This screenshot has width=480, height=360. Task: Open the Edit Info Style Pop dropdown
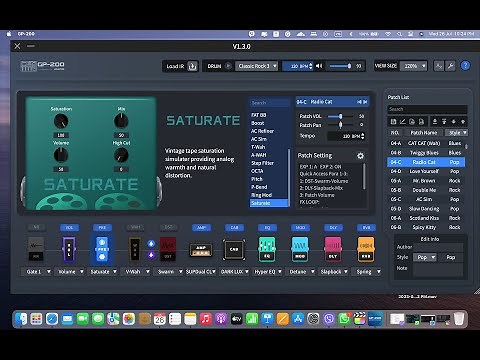pyautogui.click(x=425, y=257)
